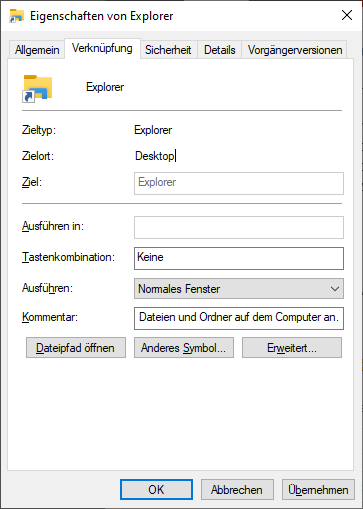Image resolution: width=363 pixels, height=509 pixels.
Task: Click the Explorer shortcut folder icon
Action: tap(37, 88)
